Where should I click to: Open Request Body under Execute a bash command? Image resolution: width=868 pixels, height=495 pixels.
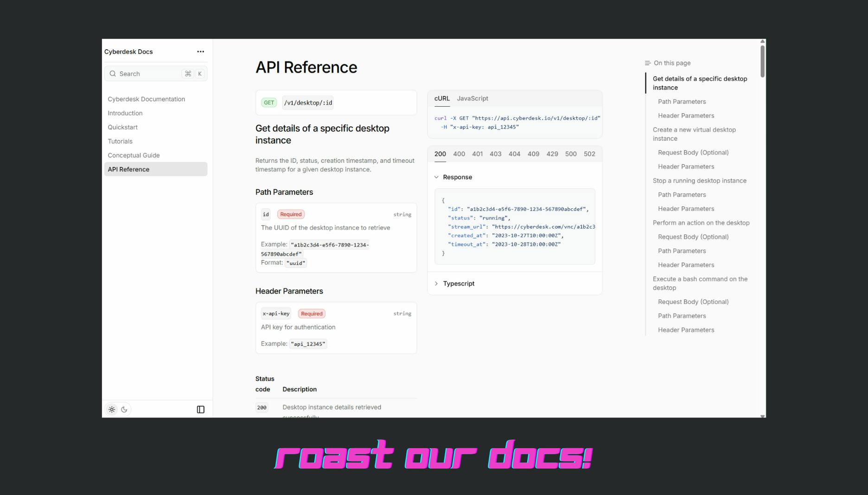click(693, 302)
